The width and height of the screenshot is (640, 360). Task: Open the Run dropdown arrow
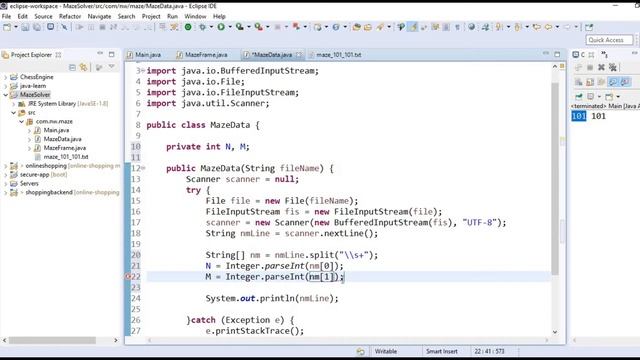pos(230,27)
